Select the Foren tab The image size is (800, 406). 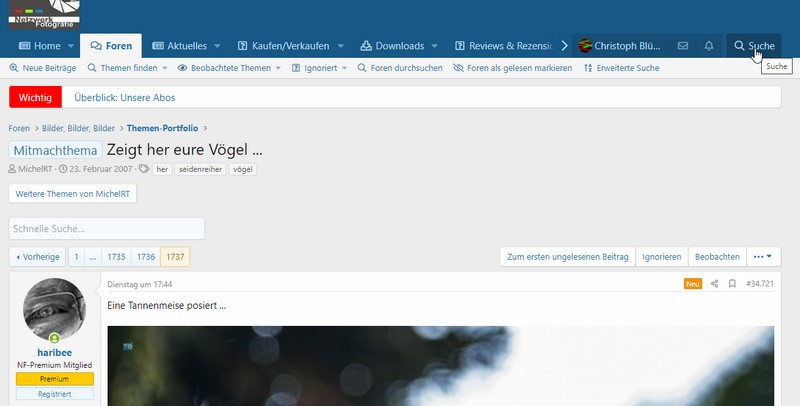[x=111, y=46]
